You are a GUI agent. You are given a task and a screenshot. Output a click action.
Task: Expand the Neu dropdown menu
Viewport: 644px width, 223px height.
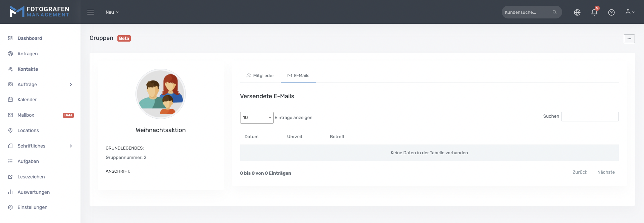click(x=112, y=12)
